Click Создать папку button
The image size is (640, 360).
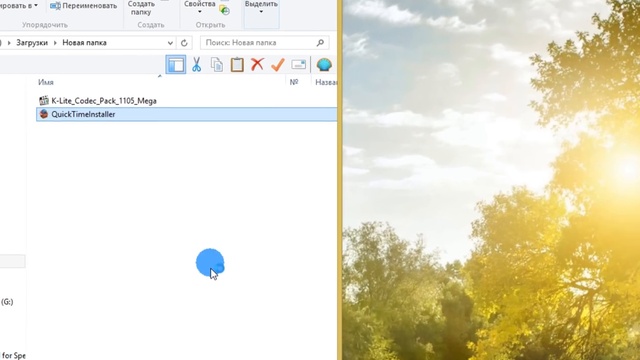(x=141, y=8)
